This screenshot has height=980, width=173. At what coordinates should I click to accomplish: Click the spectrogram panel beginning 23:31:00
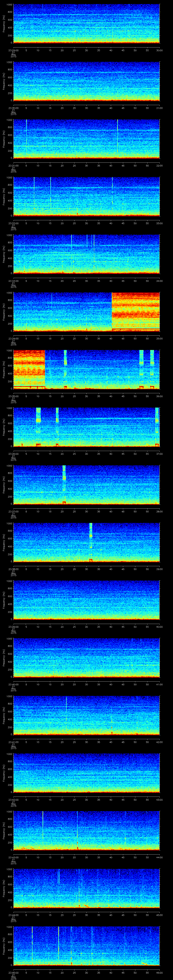86,139
